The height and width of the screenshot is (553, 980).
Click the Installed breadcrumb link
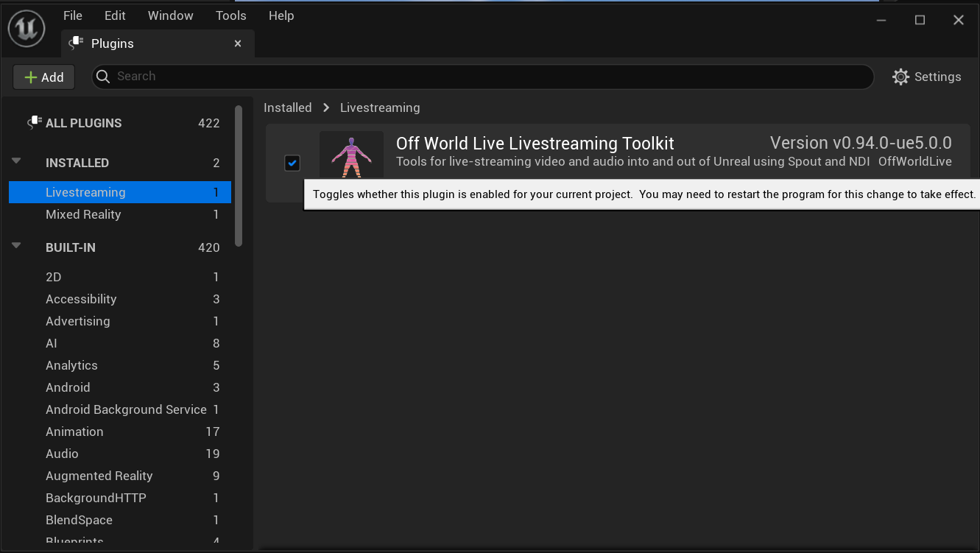tap(288, 108)
